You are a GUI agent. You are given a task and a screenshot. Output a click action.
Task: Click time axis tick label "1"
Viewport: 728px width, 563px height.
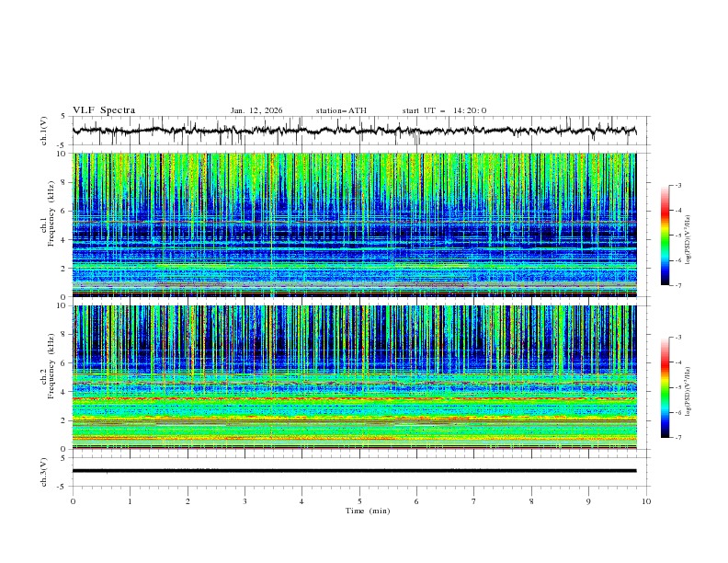click(x=130, y=501)
